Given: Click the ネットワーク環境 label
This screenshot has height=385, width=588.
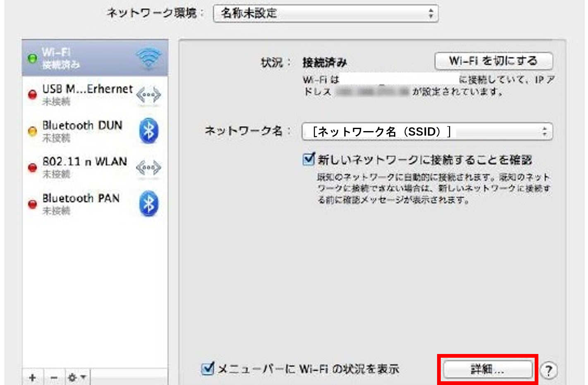Looking at the screenshot, I should (155, 13).
